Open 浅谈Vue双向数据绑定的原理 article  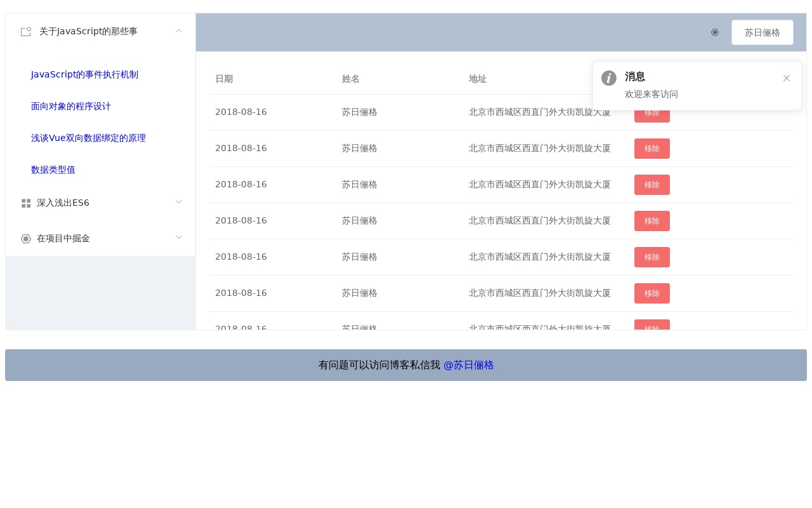(x=89, y=138)
